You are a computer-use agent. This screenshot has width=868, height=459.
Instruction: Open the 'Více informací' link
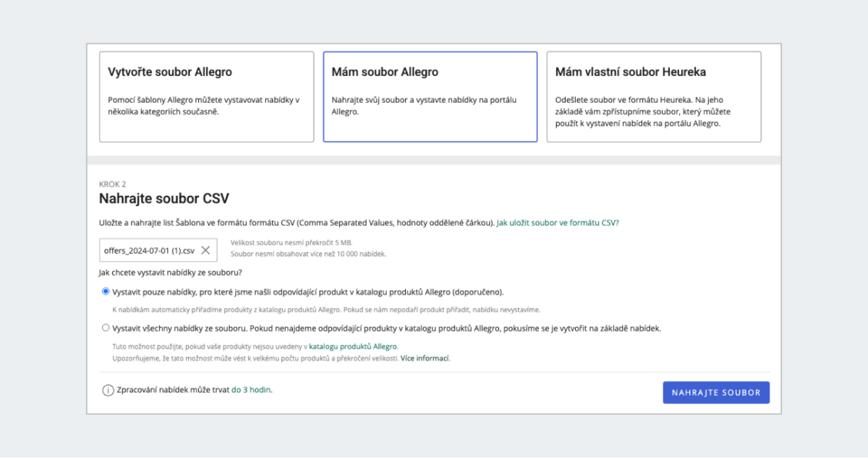click(425, 358)
